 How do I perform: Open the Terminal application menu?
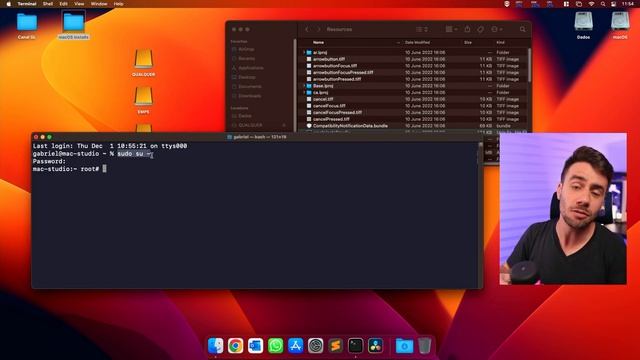coord(27,4)
